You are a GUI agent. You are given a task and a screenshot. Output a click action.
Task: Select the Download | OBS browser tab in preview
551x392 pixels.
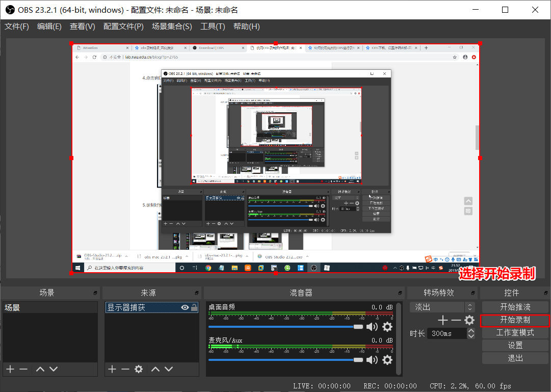[x=218, y=48]
